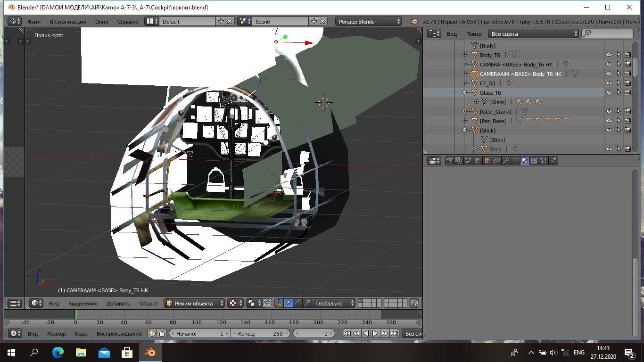The height and width of the screenshot is (362, 644).
Task: Toggle visibility eye for Body_T6
Action: point(609,55)
